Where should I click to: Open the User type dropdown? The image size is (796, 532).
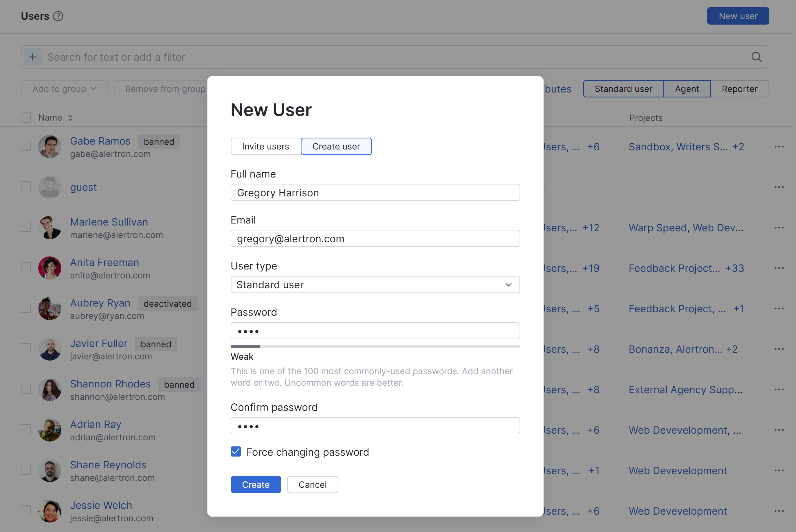click(375, 285)
